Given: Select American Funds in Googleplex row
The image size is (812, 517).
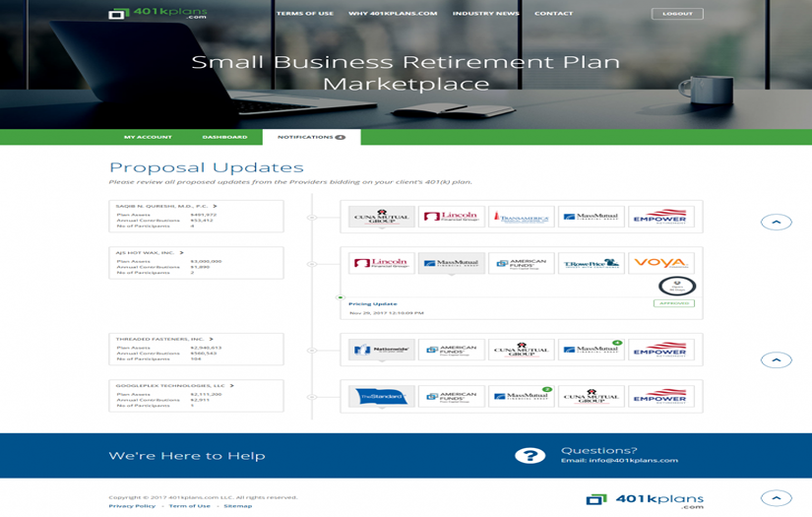Looking at the screenshot, I should [451, 396].
